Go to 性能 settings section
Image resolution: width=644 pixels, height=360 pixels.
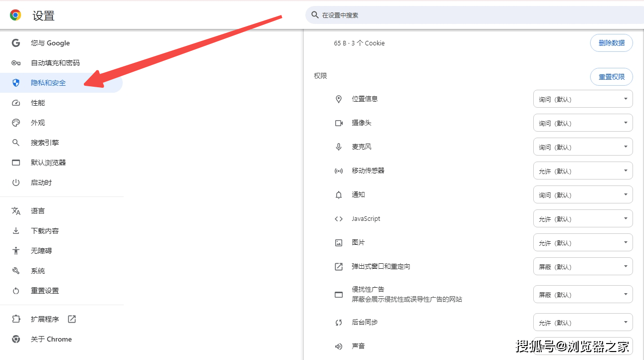pyautogui.click(x=61, y=103)
